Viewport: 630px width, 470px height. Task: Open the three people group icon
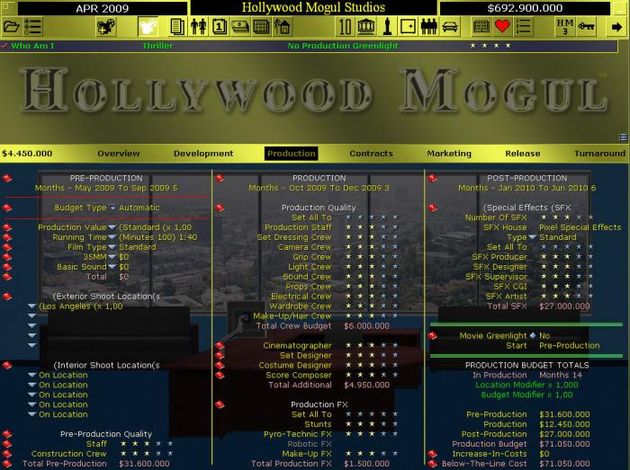coord(429,27)
